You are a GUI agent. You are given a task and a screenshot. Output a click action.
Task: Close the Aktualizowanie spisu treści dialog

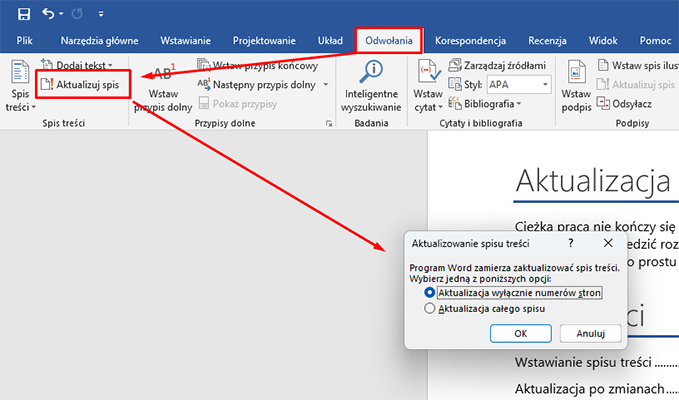pos(608,243)
